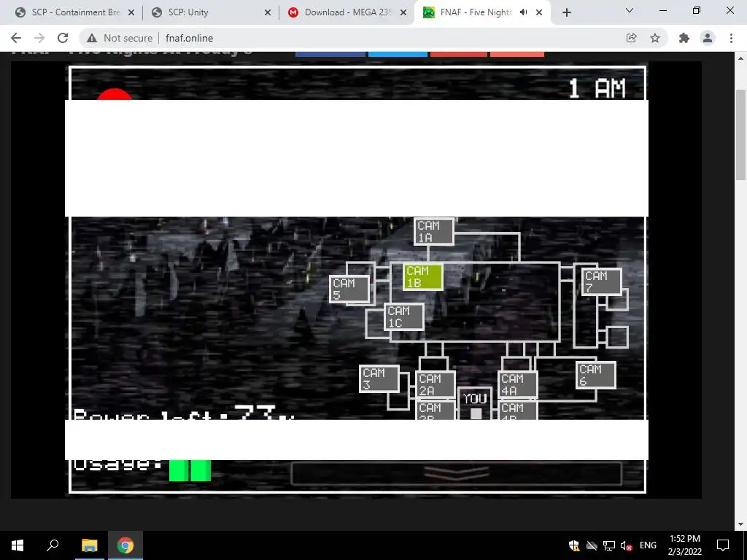Screen dimensions: 747x560
Task: Select CAM 2A on the map
Action: (436, 384)
